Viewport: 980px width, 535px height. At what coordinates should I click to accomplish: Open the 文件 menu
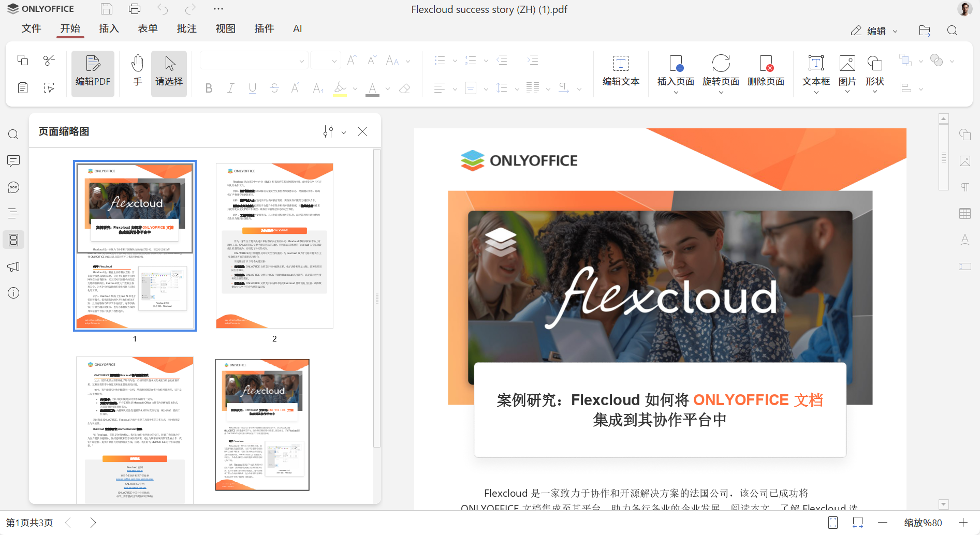[32, 29]
